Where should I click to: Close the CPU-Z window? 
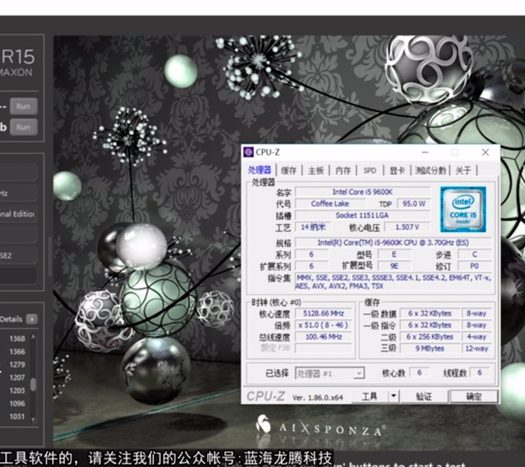click(x=485, y=152)
